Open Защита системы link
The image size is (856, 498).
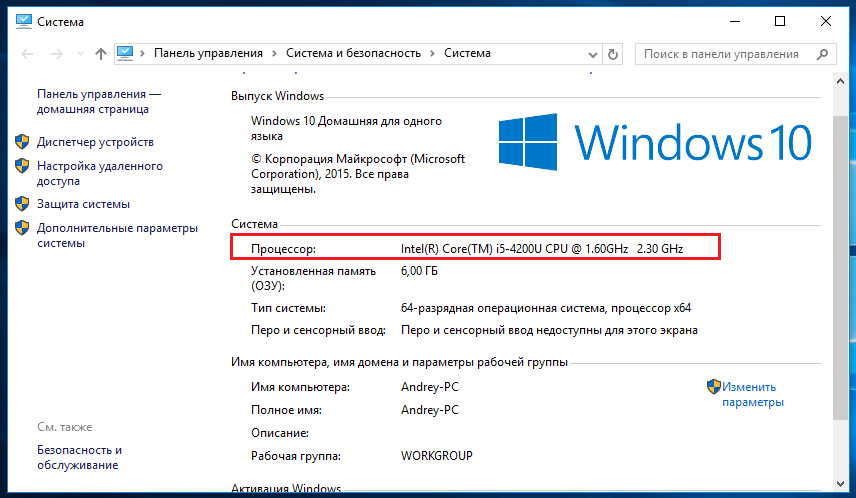84,204
